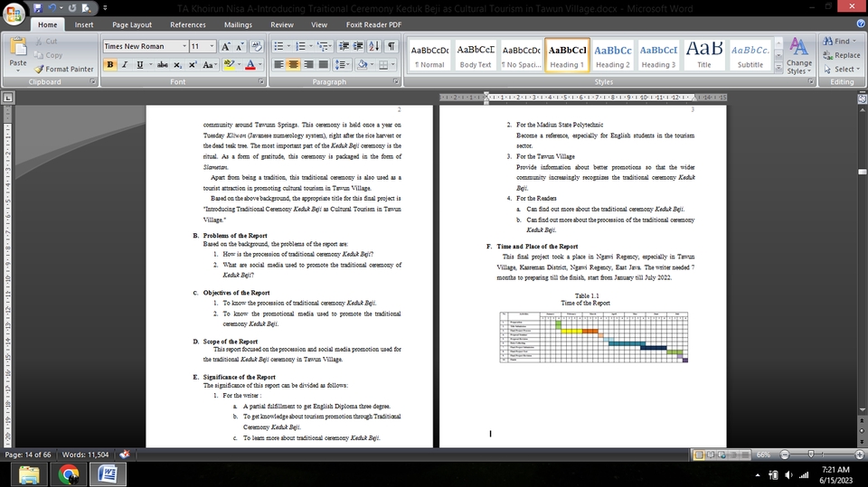Toggle Bold formatting
868x487 pixels.
point(109,65)
